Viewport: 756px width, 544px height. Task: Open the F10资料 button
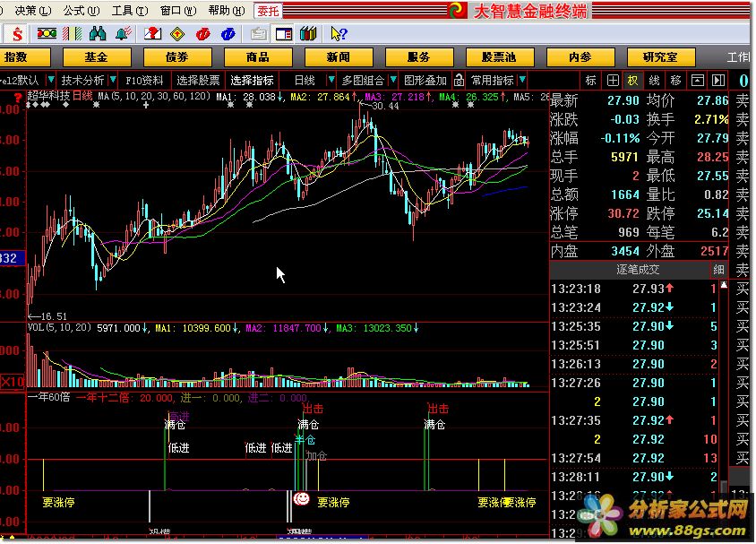(x=144, y=80)
